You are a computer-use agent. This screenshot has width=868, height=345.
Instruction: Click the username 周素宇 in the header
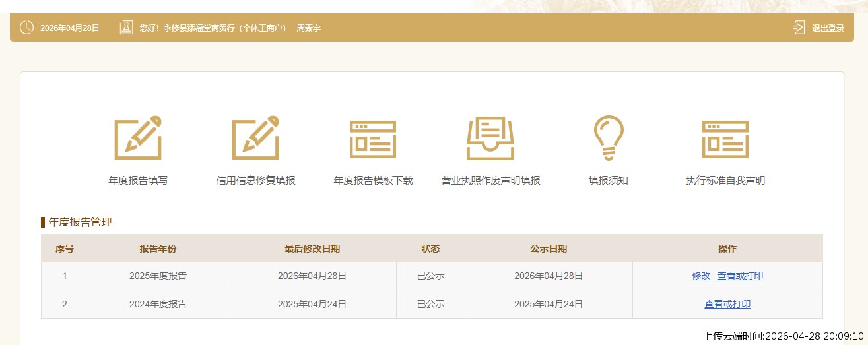[308, 28]
